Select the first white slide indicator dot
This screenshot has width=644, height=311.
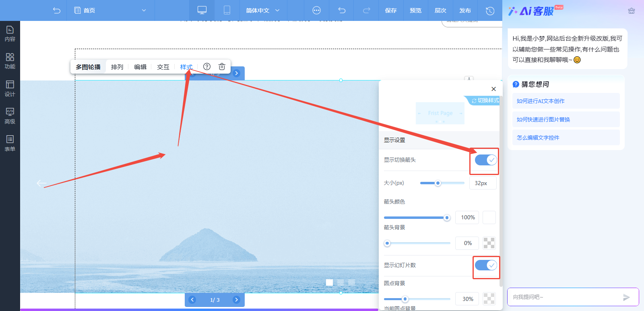click(329, 282)
